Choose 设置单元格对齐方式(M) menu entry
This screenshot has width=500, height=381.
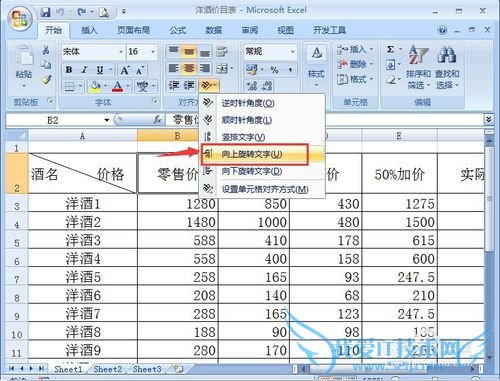click(x=262, y=189)
